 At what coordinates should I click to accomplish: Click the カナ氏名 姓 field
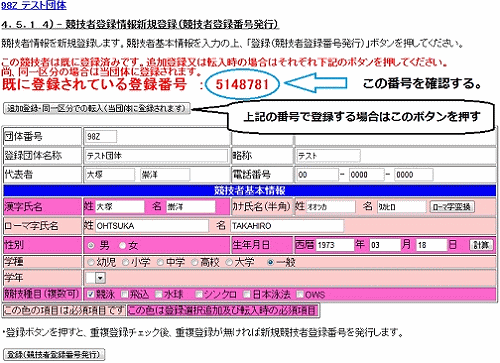click(331, 207)
